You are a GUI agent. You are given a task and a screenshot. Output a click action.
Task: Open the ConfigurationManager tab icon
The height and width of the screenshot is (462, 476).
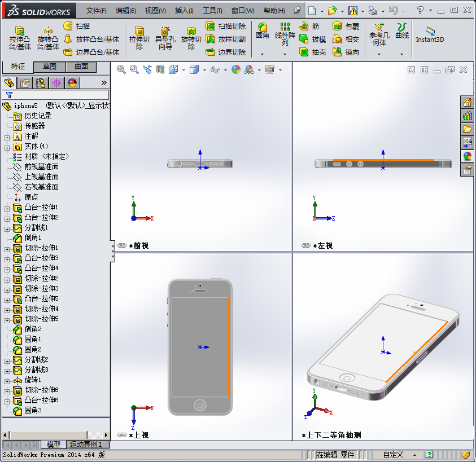click(41, 83)
